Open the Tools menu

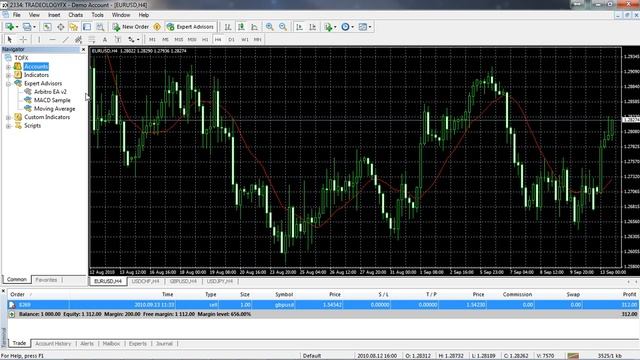97,15
